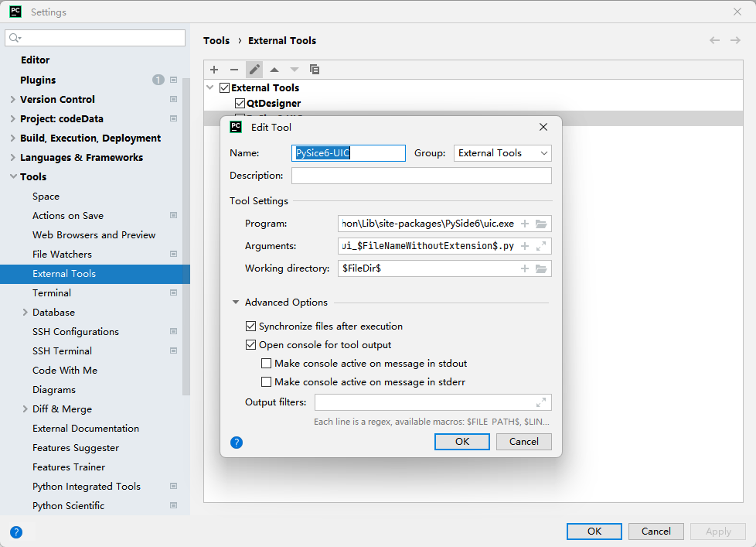Collapse the Advanced Options section
The image size is (756, 547).
point(236,302)
